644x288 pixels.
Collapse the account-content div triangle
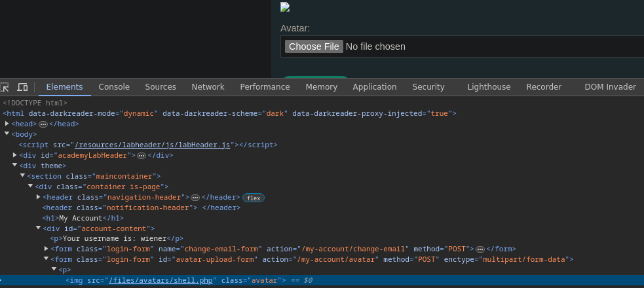pos(38,228)
